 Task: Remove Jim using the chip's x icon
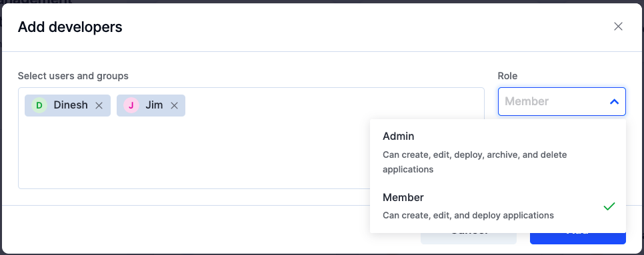click(174, 106)
